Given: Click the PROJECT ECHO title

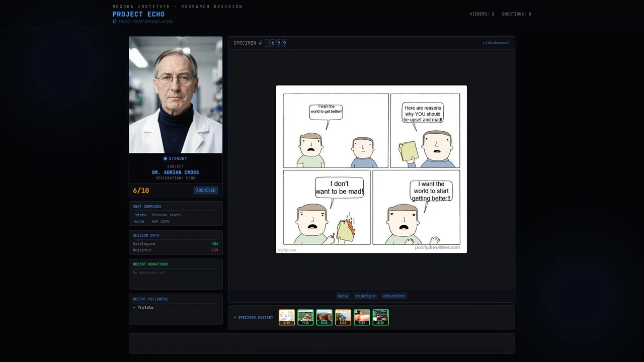Looking at the screenshot, I should (138, 14).
